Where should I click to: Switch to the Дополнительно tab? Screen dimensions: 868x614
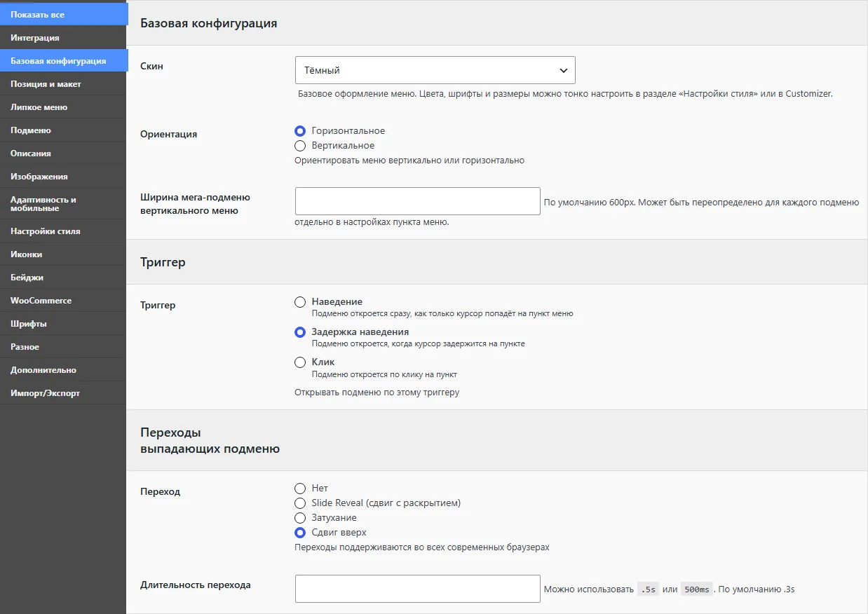tap(63, 370)
